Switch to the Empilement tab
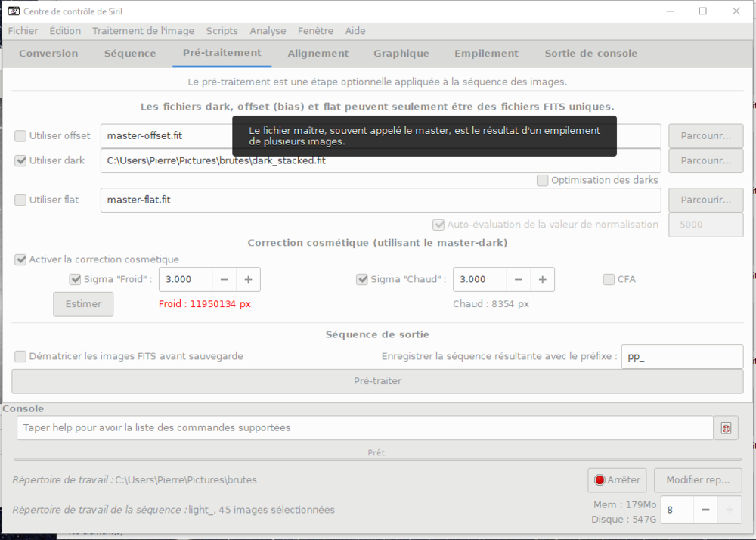This screenshot has height=540, width=756. (x=486, y=54)
